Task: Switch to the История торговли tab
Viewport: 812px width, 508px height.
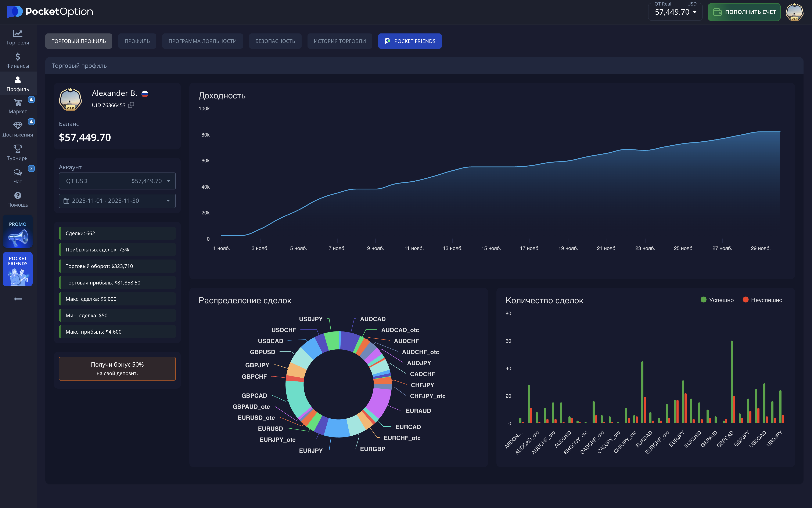Action: (339, 41)
